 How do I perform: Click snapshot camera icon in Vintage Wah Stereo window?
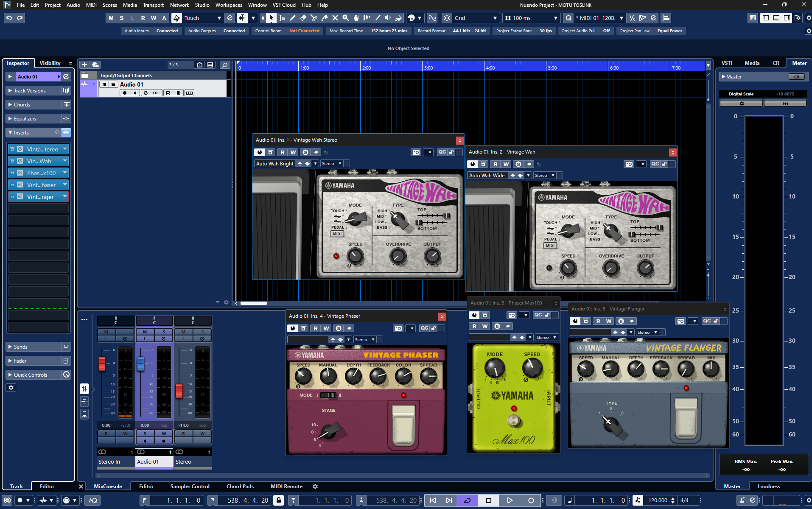coord(416,152)
